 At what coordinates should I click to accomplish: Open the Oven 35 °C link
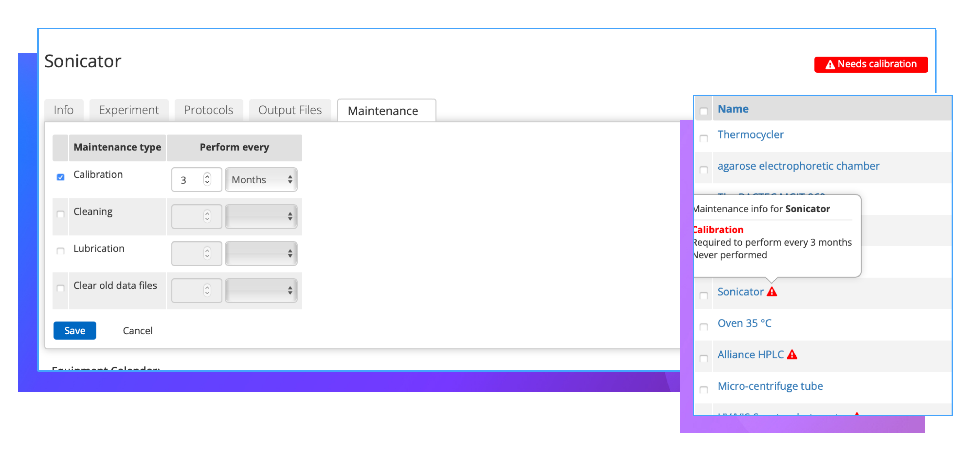744,323
